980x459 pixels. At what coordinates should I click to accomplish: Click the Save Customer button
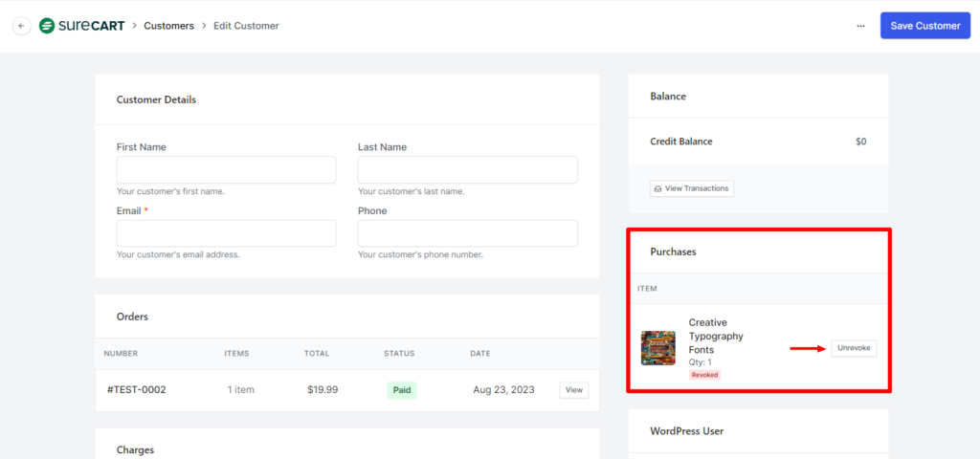pos(925,26)
